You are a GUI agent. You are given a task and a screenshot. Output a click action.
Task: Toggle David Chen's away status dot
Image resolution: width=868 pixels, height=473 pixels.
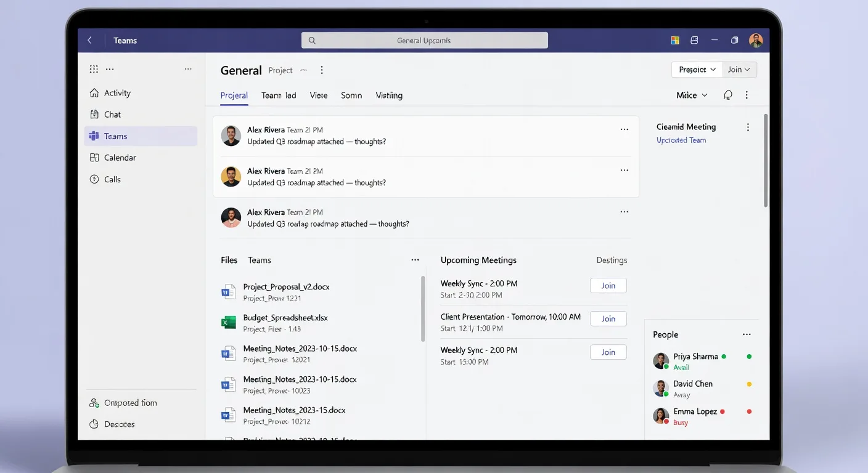coord(748,383)
